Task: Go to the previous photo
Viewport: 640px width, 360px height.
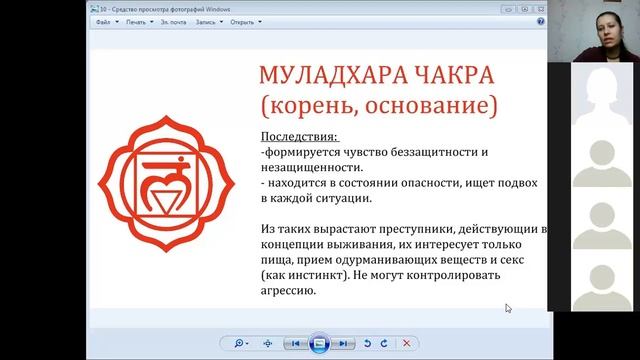Action: 296,344
